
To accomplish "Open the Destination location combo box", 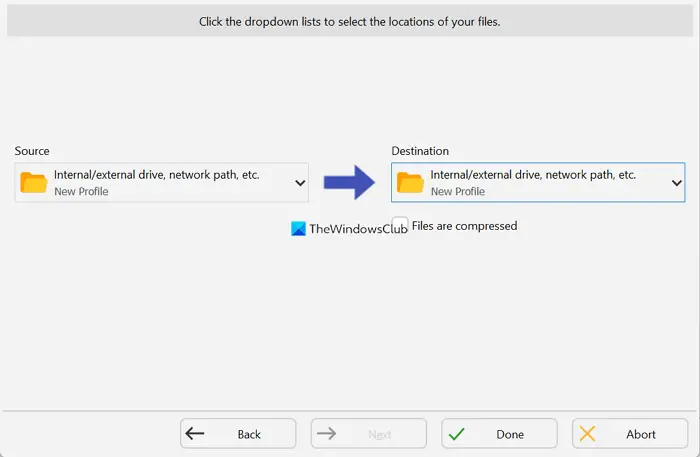I will (x=538, y=183).
